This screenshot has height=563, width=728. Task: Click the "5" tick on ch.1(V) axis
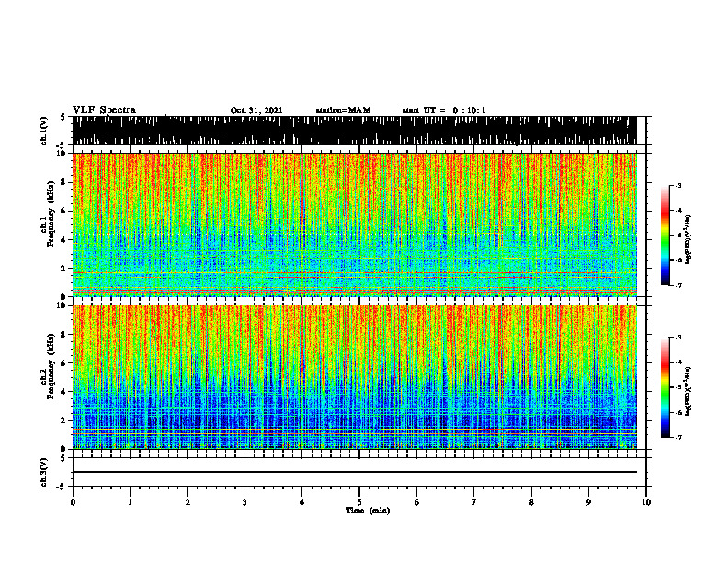(63, 117)
